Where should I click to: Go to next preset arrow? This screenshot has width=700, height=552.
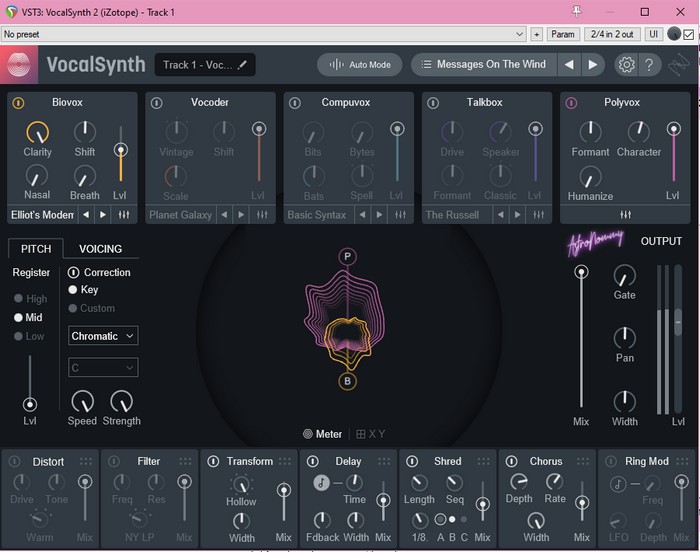(593, 65)
